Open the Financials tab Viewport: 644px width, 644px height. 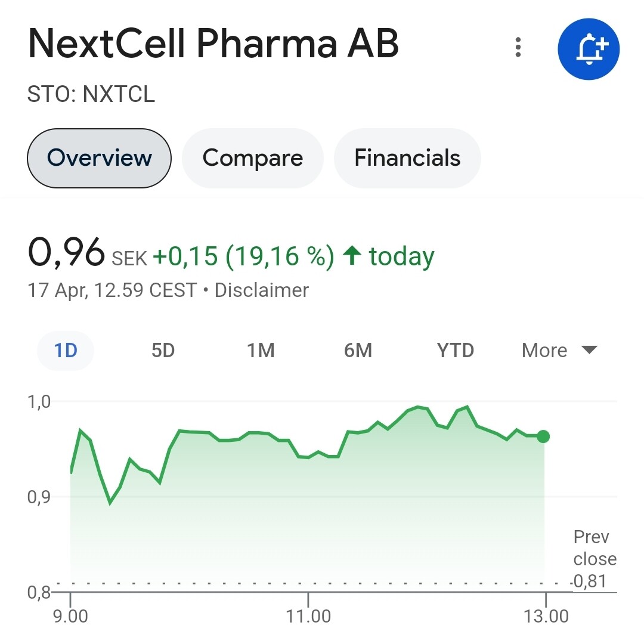[407, 158]
